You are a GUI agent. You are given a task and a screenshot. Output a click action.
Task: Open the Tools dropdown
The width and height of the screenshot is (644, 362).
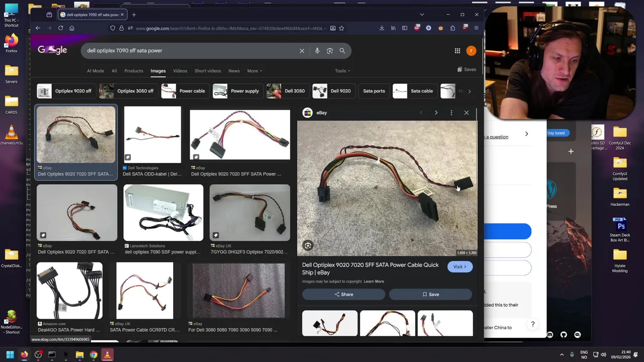point(342,71)
